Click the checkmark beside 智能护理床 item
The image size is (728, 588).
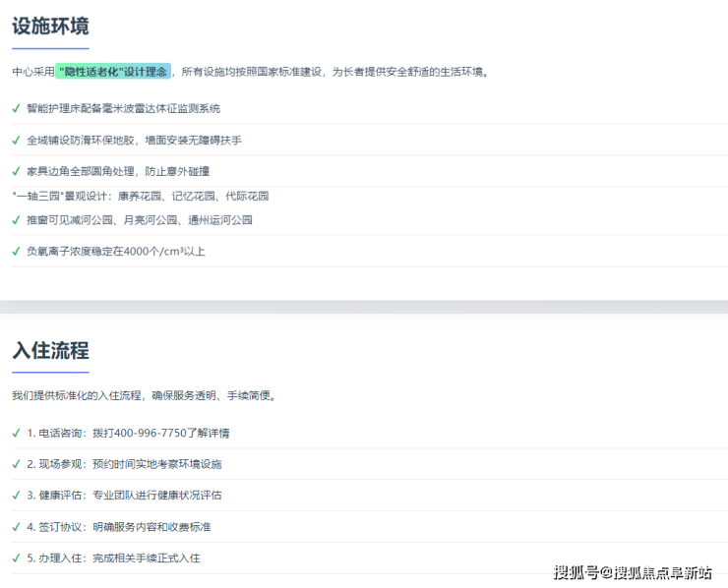16,108
